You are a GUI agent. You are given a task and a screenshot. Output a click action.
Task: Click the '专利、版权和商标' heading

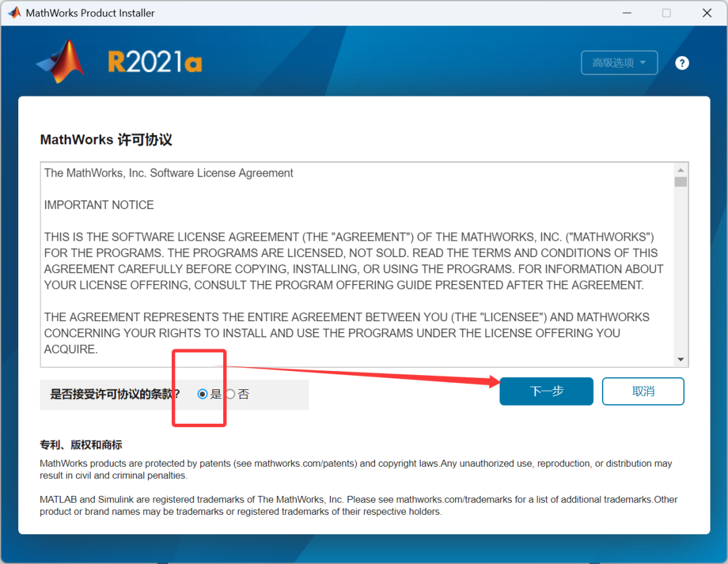81,445
